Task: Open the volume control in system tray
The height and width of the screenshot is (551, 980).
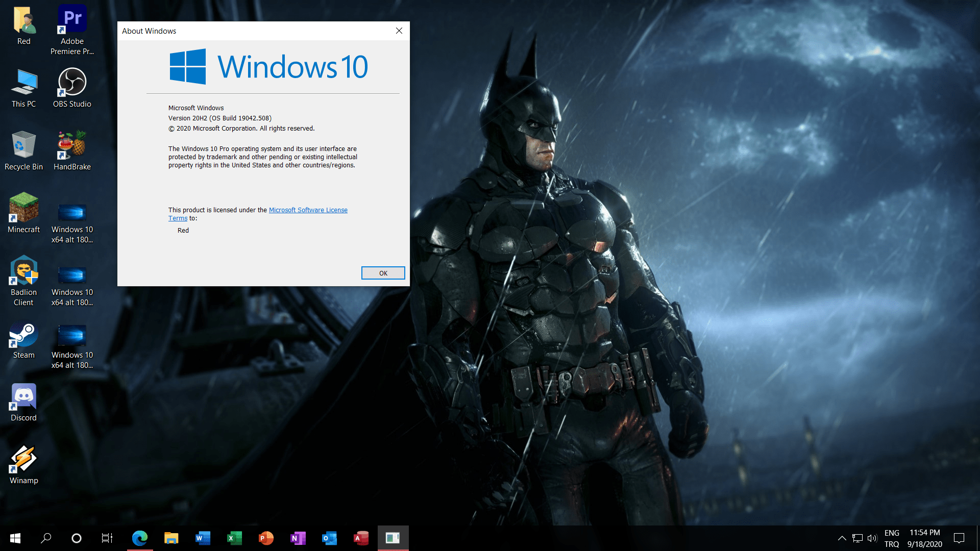Action: click(872, 538)
